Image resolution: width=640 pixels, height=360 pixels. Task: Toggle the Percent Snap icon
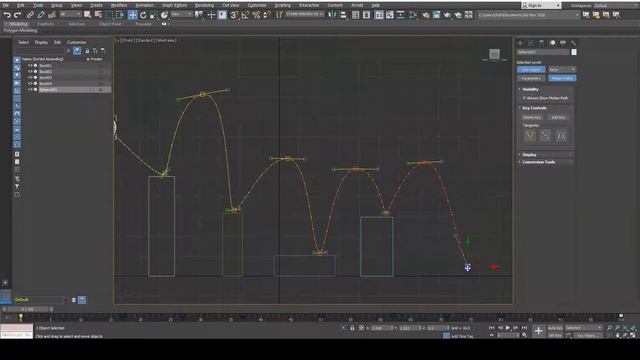pos(256,15)
